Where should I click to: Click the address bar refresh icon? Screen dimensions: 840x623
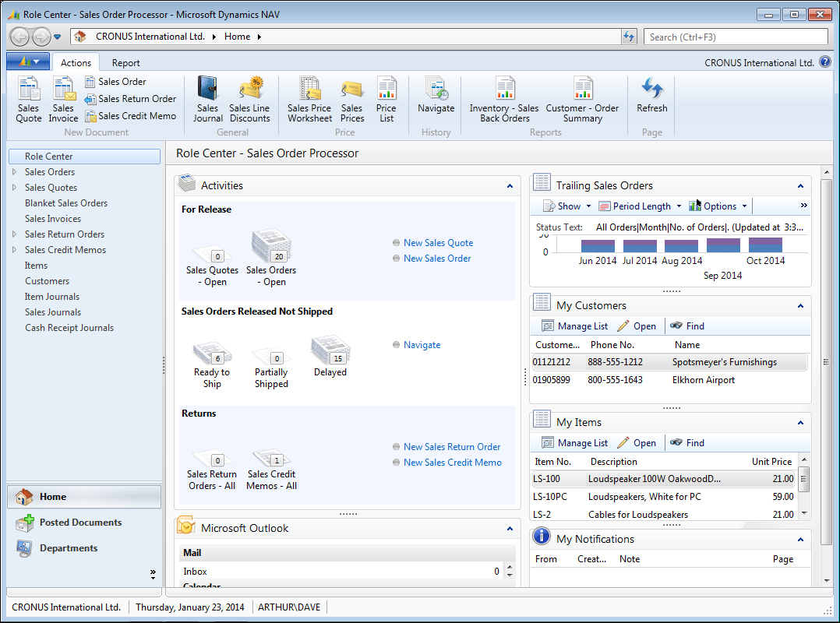pos(629,37)
